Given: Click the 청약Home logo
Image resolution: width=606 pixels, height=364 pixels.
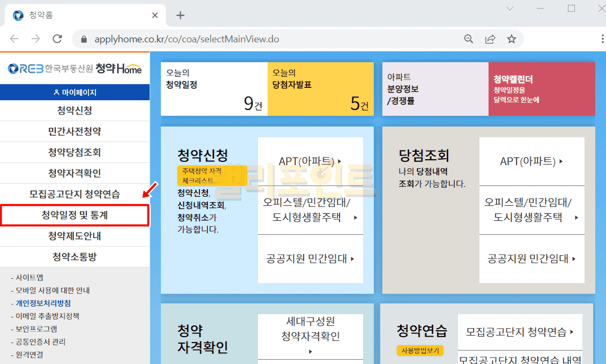Looking at the screenshot, I should click(x=75, y=69).
